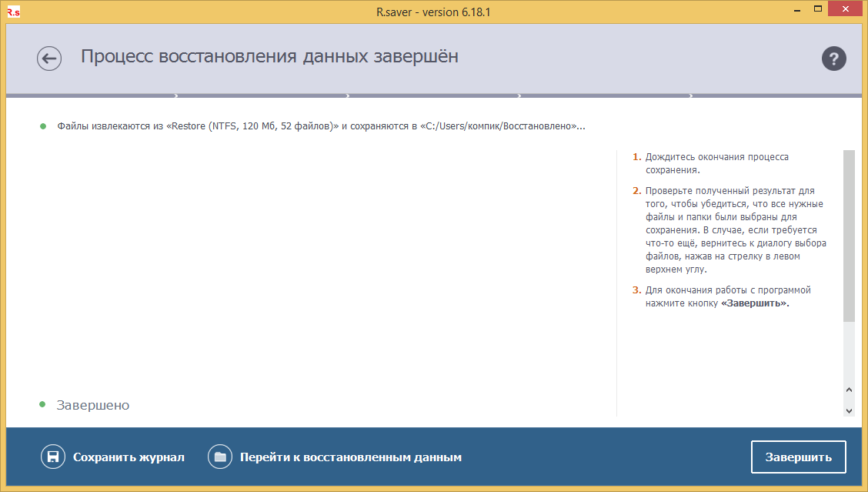Go back using the arrow icon

pos(49,59)
